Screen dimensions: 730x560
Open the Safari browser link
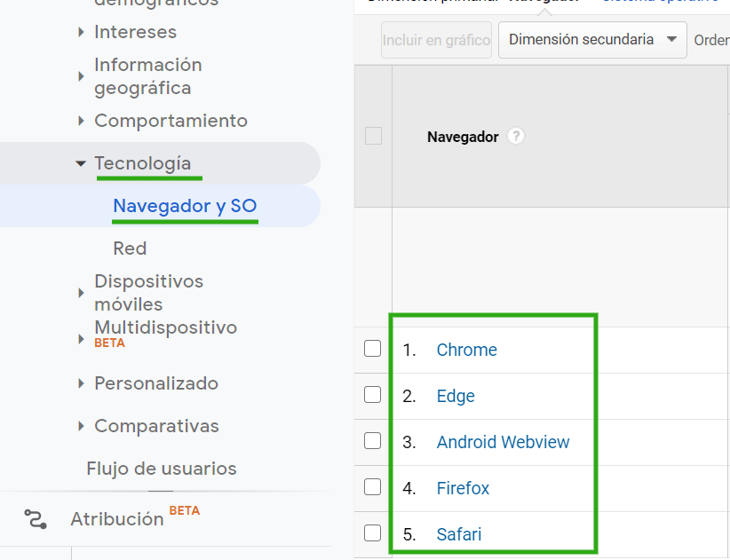pyautogui.click(x=458, y=534)
